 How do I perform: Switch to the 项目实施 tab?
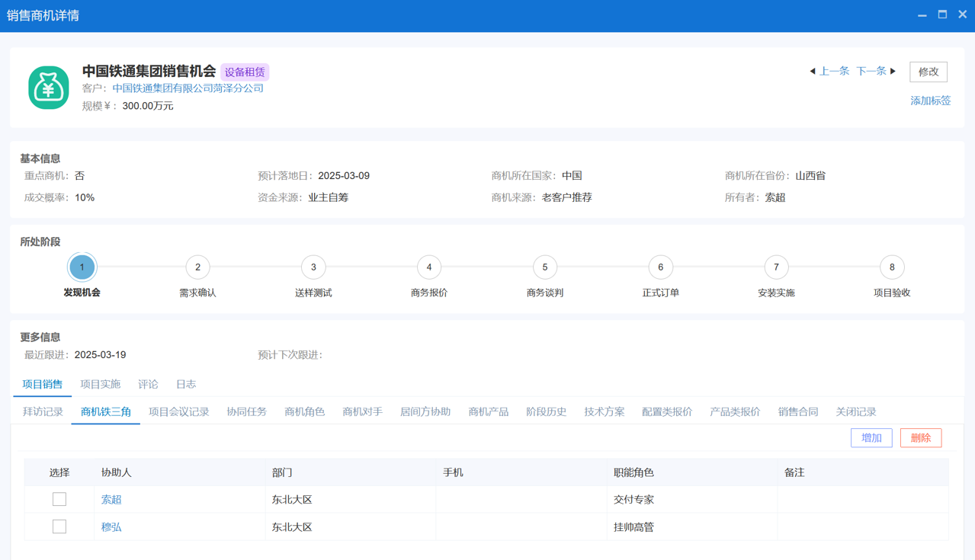pos(101,384)
